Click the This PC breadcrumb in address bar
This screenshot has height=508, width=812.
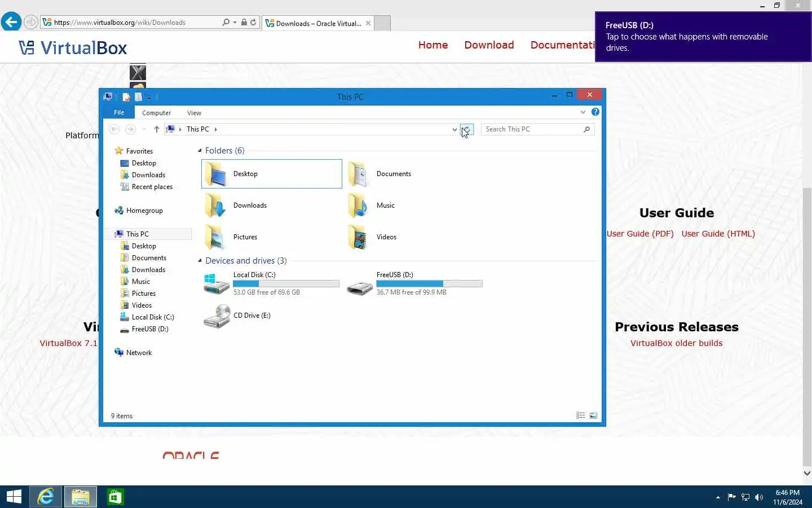(x=197, y=129)
